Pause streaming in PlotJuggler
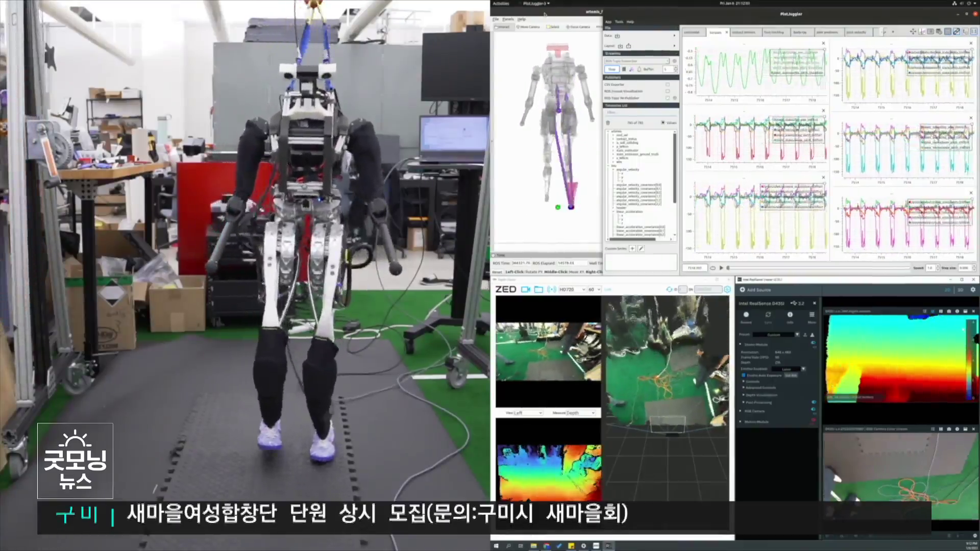This screenshot has height=551, width=980. pyautogui.click(x=624, y=69)
